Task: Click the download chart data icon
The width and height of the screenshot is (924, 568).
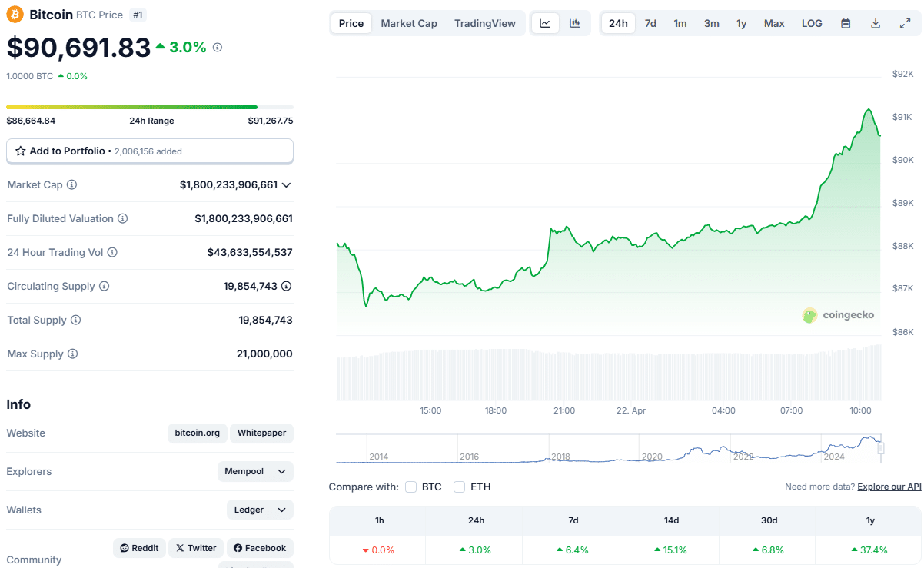Action: (x=876, y=23)
